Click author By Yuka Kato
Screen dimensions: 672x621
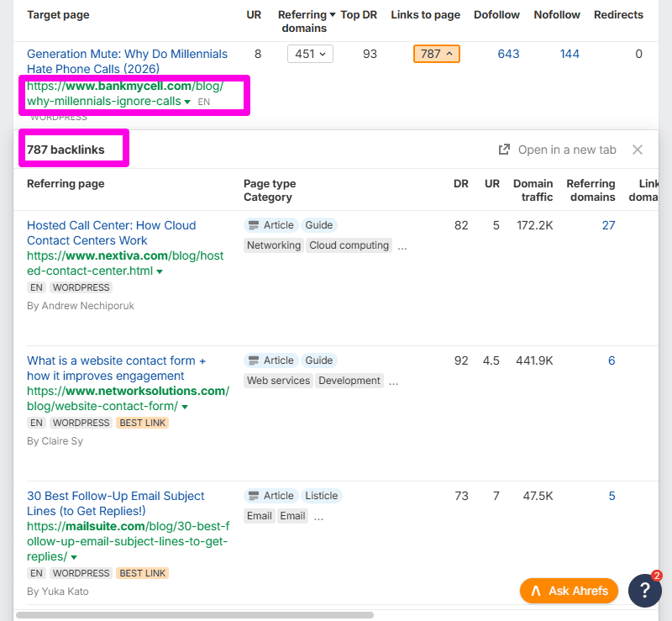pyautogui.click(x=58, y=592)
